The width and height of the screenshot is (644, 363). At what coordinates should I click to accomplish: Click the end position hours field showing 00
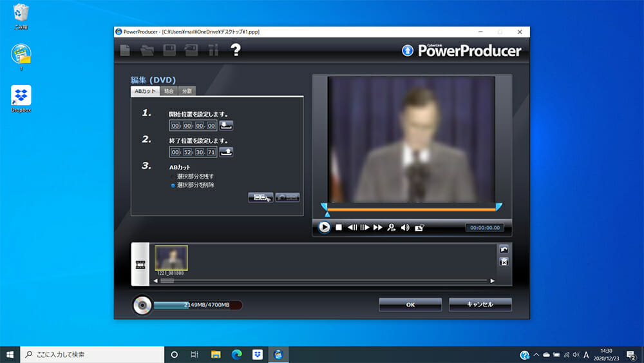pyautogui.click(x=175, y=152)
